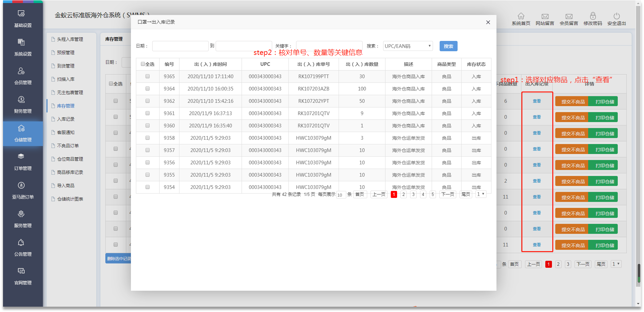Open the 修改密码 lock icon

point(592,16)
